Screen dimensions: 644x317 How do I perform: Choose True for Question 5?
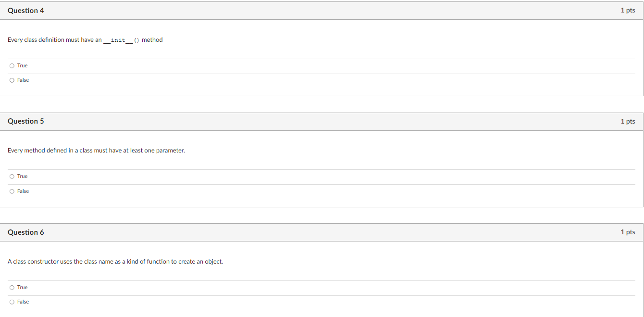tap(12, 177)
